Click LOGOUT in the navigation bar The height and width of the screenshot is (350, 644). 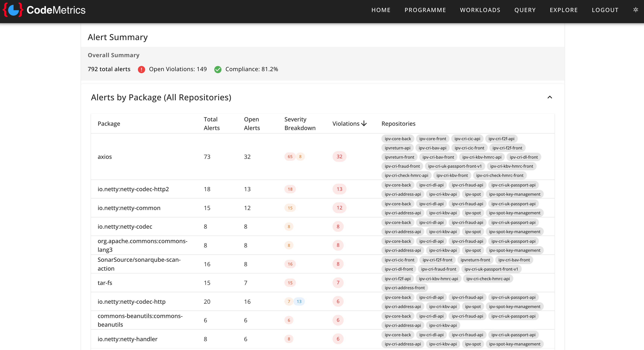click(605, 10)
